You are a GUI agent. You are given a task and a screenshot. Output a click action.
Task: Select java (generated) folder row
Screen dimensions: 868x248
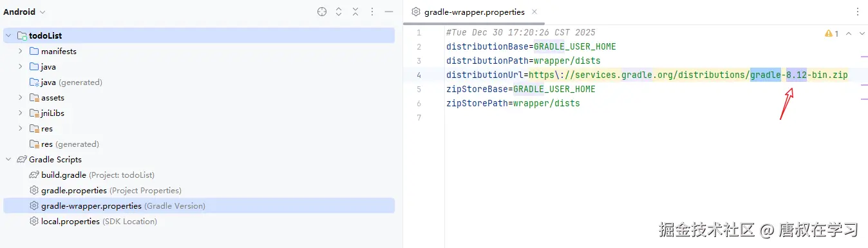click(199, 82)
